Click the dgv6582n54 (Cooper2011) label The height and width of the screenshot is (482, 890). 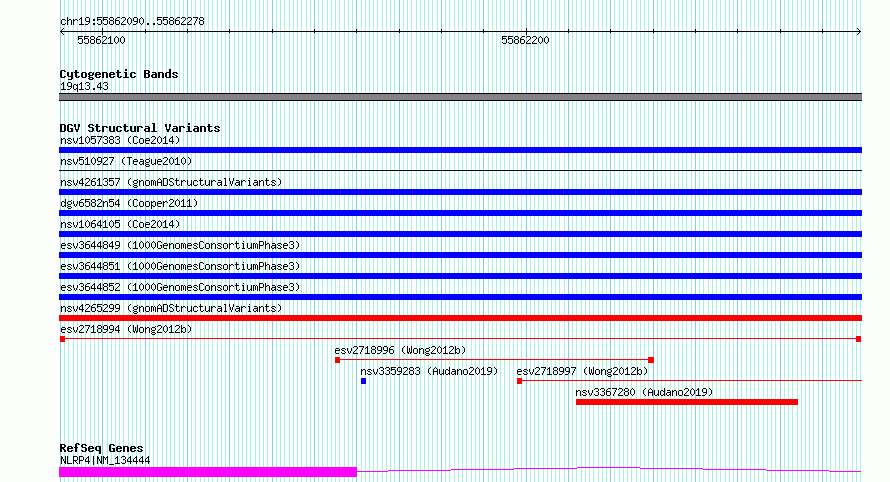129,203
